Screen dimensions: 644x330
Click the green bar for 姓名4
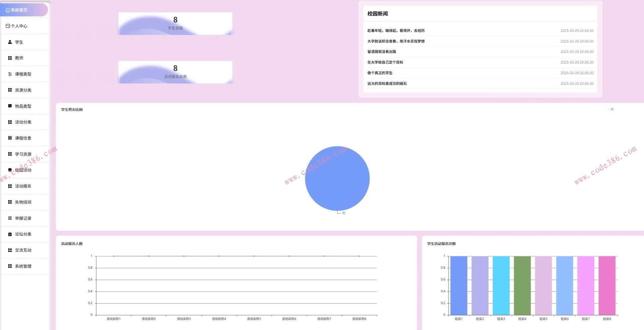522,285
